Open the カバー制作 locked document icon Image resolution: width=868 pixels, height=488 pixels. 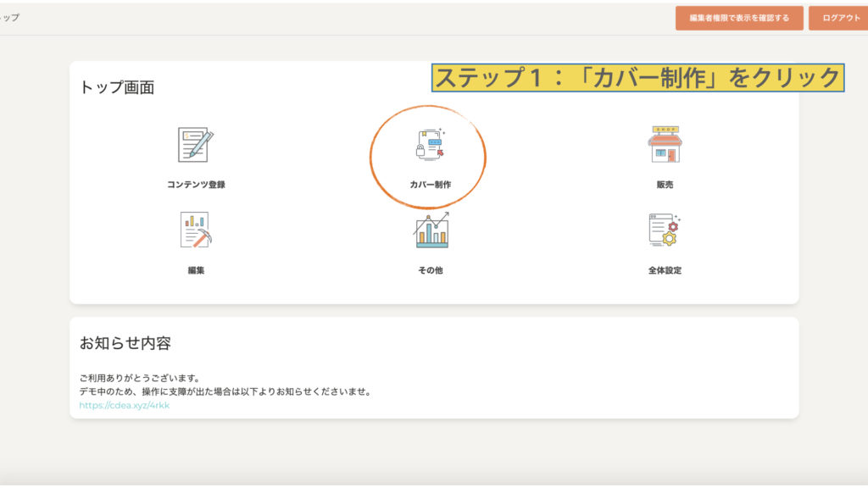tap(430, 145)
